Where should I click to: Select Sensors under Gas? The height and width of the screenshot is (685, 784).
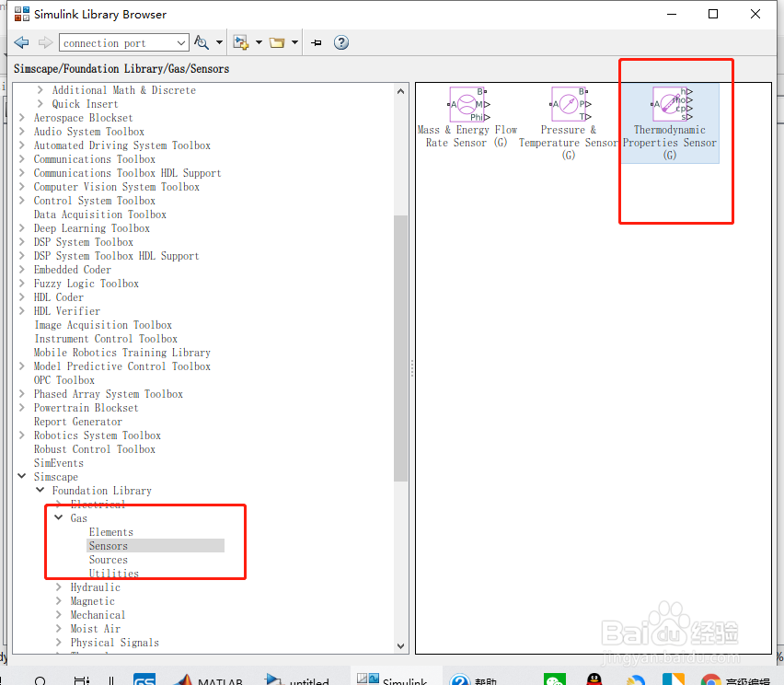[x=108, y=546]
